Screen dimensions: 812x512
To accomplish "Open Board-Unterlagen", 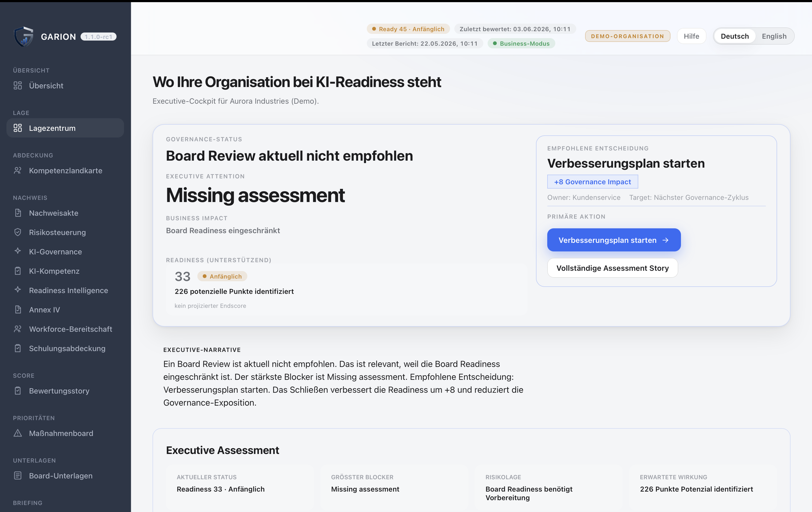I will 65,476.
